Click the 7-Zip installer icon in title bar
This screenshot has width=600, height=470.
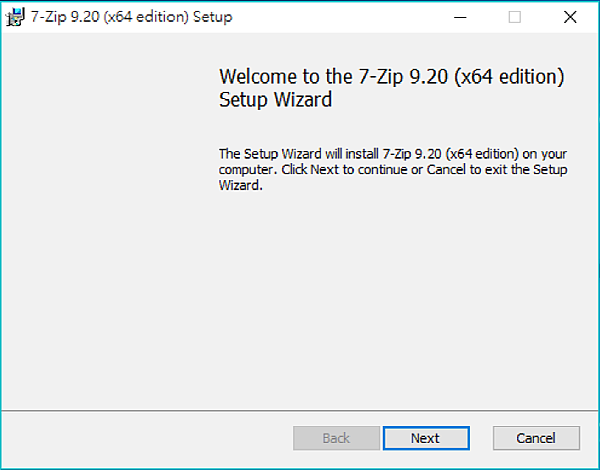coord(15,17)
